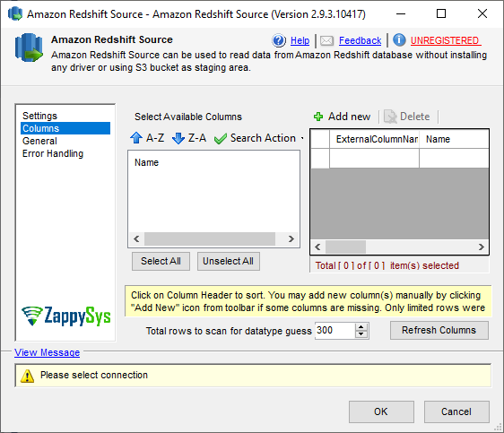
Task: Open the Search Action dropdown
Action: [x=259, y=138]
